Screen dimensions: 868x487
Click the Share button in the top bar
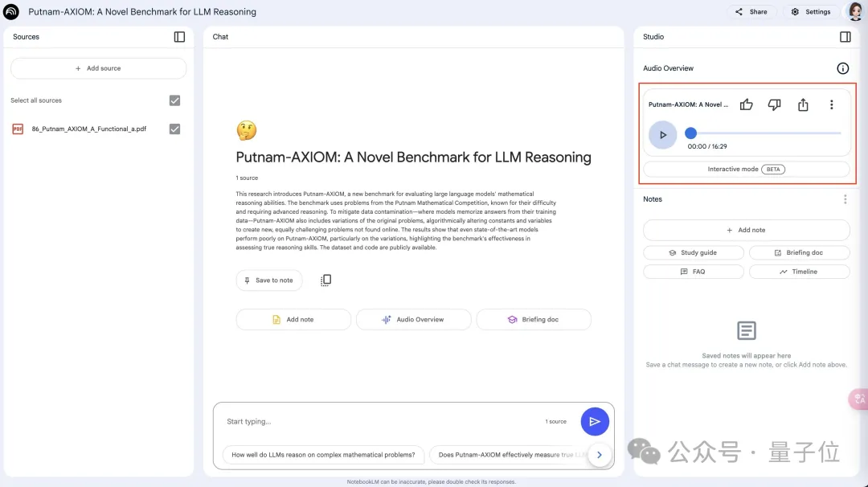tap(751, 12)
